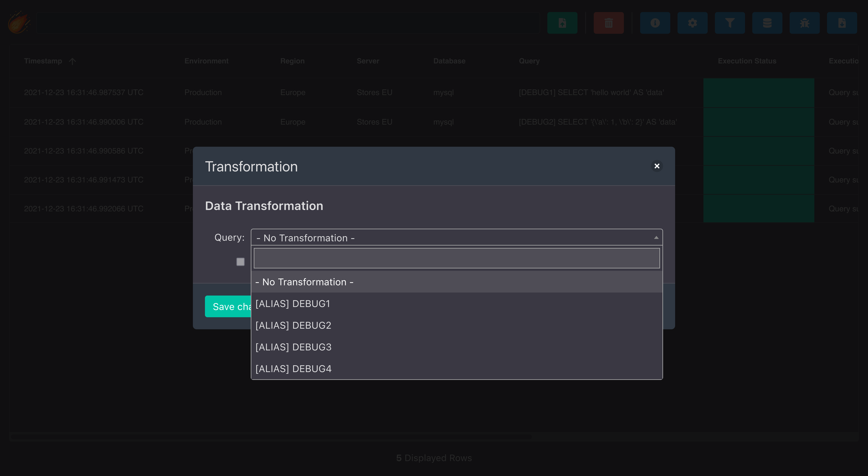Click the [DEBUG2] SELECT query cell
This screenshot has width=868, height=476.
tap(598, 122)
